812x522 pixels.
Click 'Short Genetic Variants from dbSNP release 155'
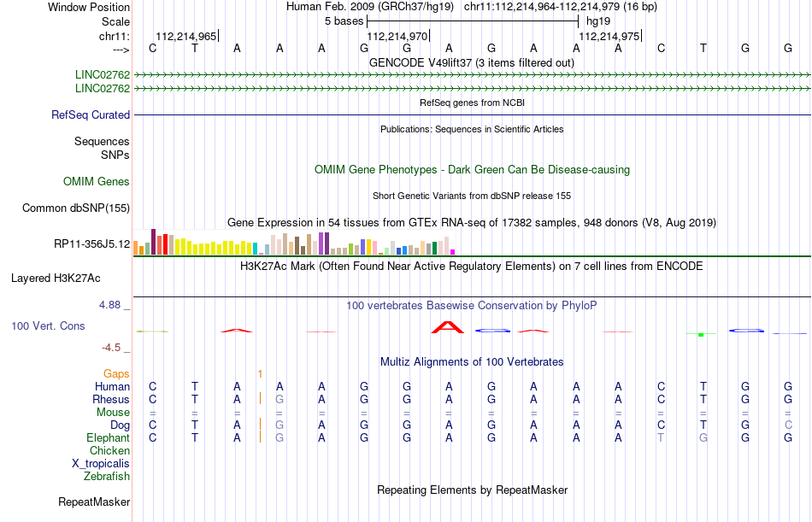472,196
